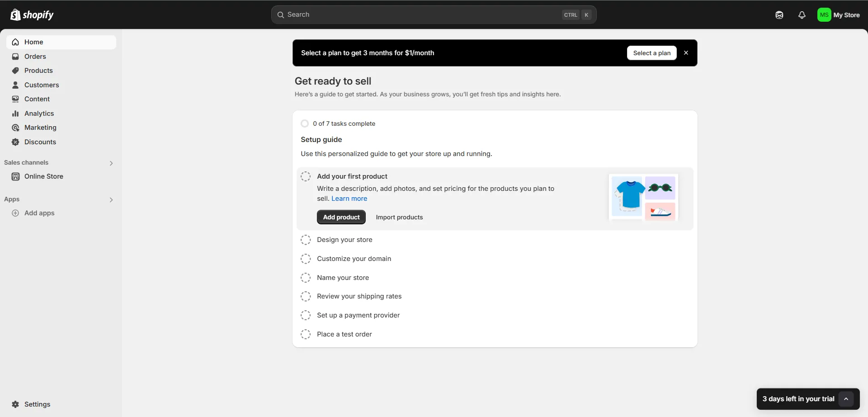The width and height of the screenshot is (868, 417).
Task: Click the Shopify logo in header
Action: click(32, 15)
